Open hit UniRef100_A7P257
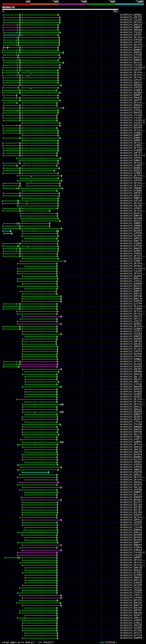This screenshot has height=644, width=146. pyautogui.click(x=131, y=35)
